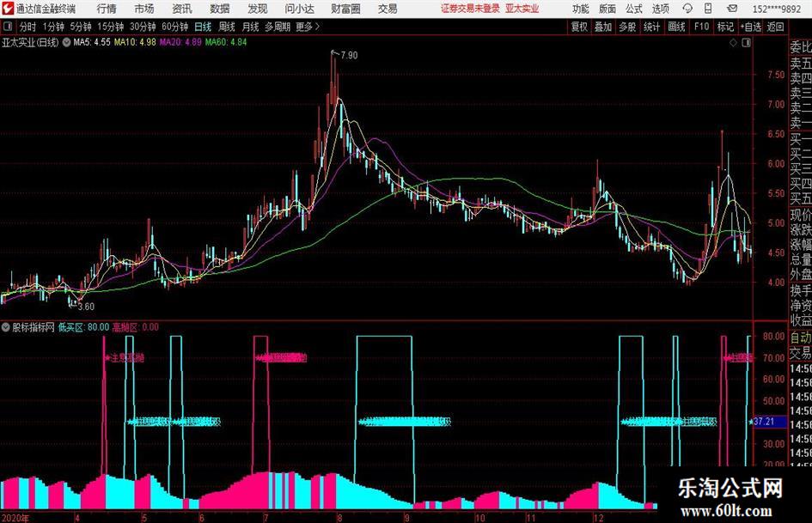Click the 标记 mark button

point(725,27)
